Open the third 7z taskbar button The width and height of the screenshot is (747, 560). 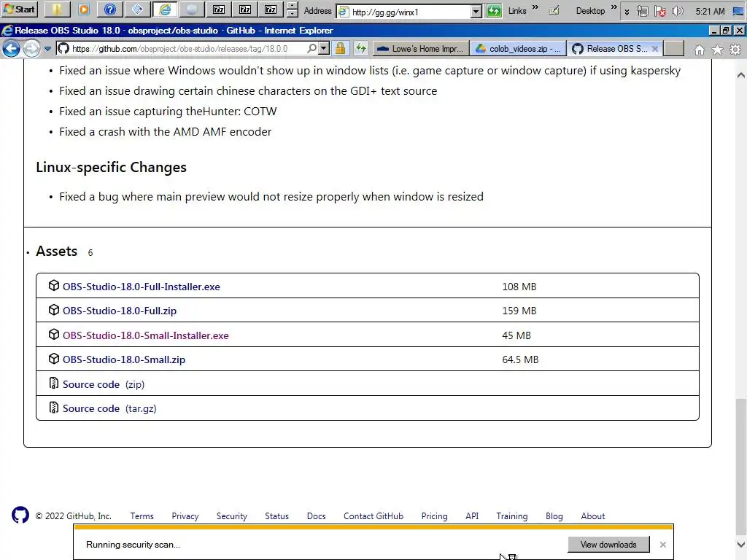[271, 9]
